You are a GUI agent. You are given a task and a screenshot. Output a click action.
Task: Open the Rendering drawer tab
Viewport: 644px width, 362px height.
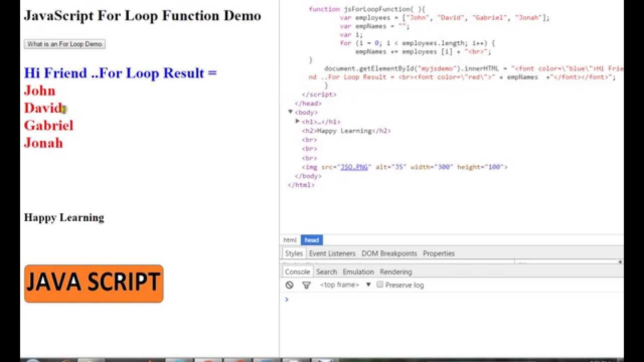click(396, 271)
